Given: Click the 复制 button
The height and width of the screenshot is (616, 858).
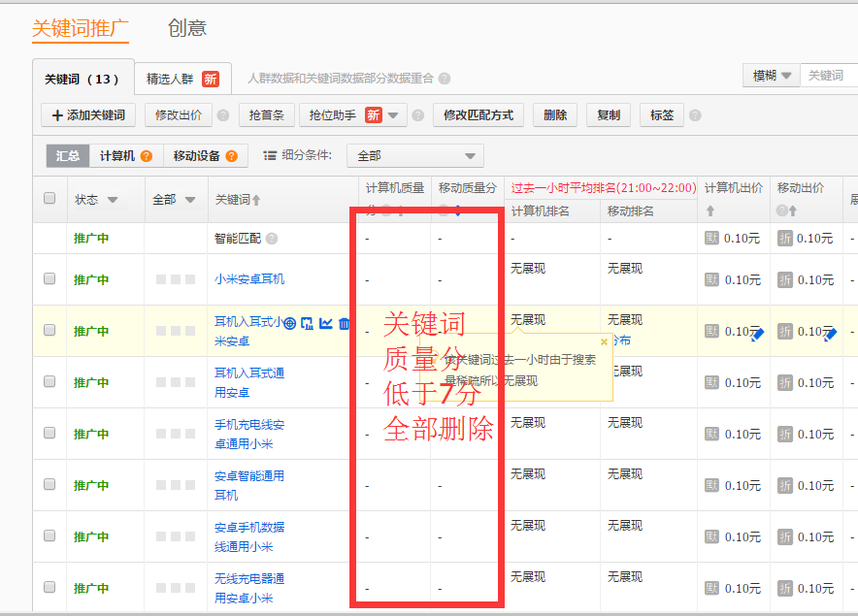Looking at the screenshot, I should coord(608,115).
